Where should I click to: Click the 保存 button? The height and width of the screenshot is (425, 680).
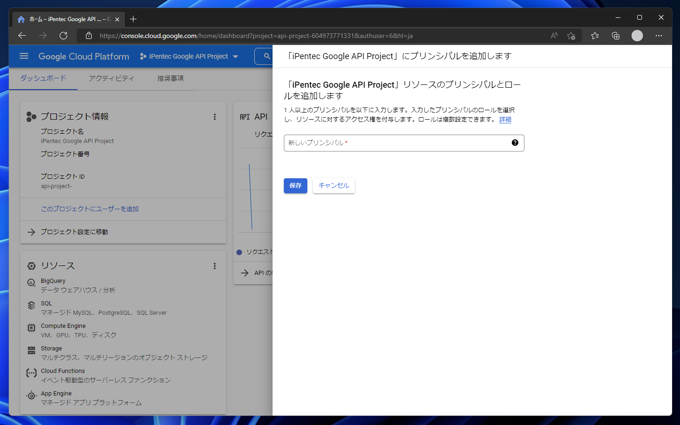tap(295, 186)
